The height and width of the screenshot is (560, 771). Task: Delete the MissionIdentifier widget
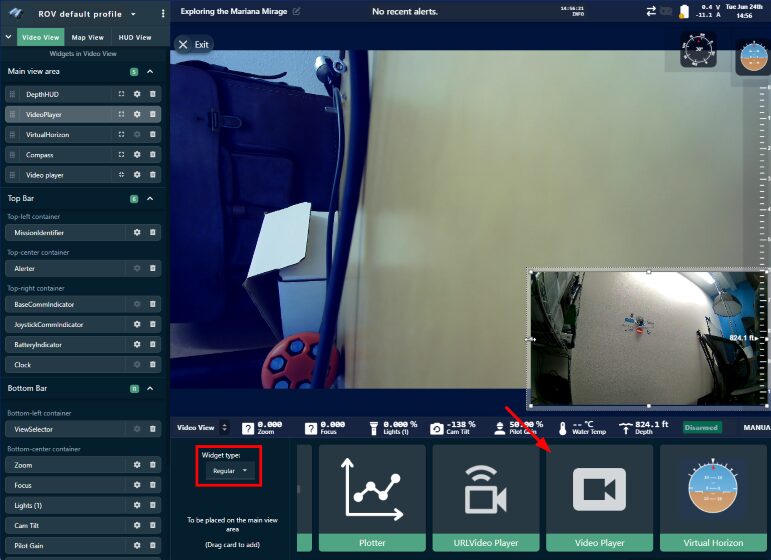[x=153, y=232]
